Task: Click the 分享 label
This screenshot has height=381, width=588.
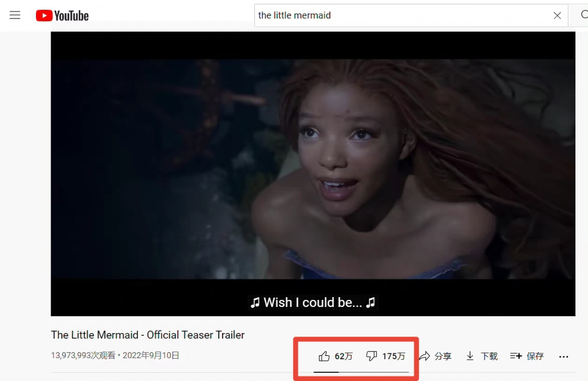Action: tap(443, 357)
